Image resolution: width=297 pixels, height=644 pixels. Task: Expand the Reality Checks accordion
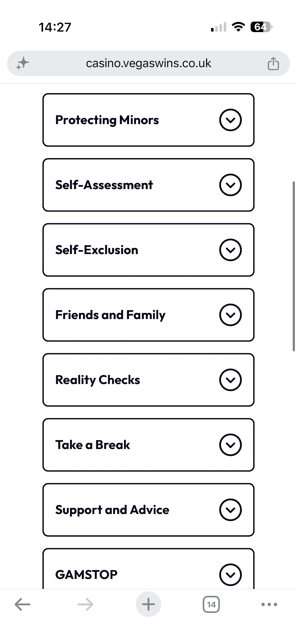click(x=148, y=380)
